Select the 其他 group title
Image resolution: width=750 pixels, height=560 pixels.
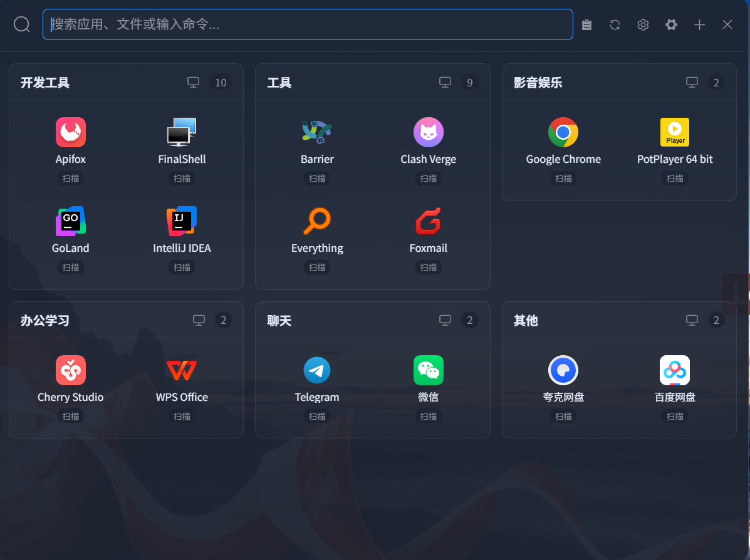[526, 321]
